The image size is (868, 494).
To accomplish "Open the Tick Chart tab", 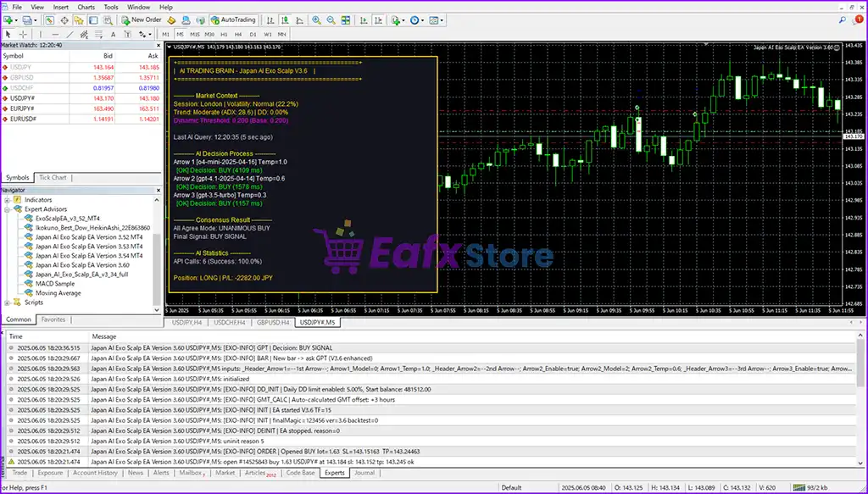I will pyautogui.click(x=53, y=178).
